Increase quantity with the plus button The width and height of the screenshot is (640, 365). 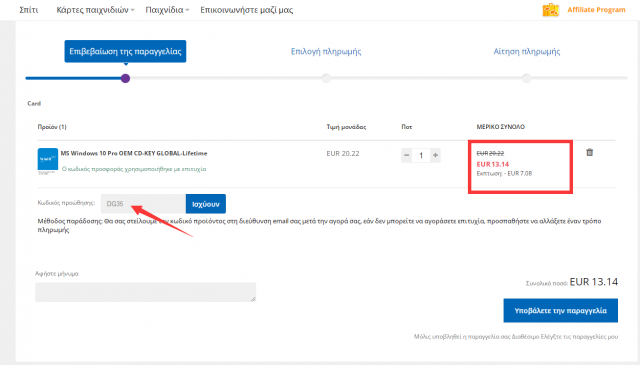point(436,155)
